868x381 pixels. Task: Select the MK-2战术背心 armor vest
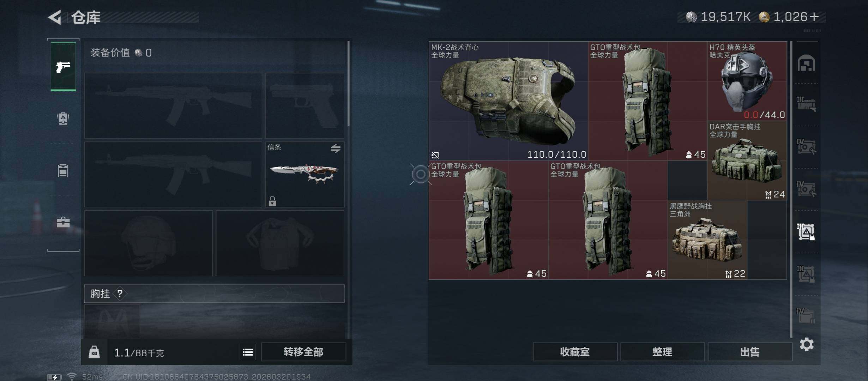coord(508,101)
